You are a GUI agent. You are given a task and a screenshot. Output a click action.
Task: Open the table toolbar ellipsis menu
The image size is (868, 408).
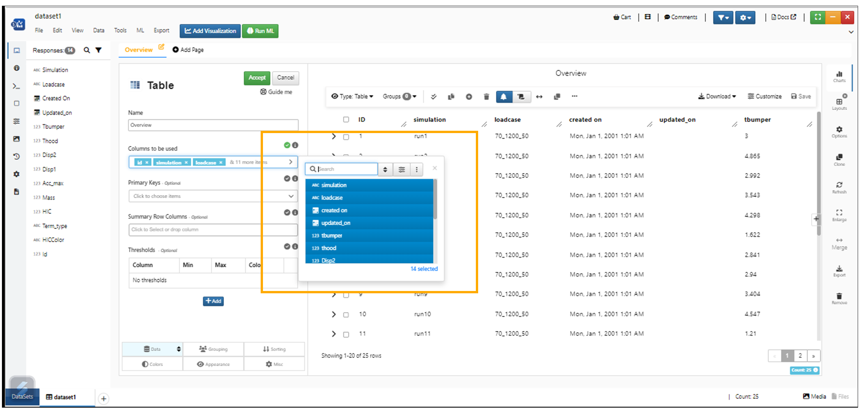click(x=574, y=96)
